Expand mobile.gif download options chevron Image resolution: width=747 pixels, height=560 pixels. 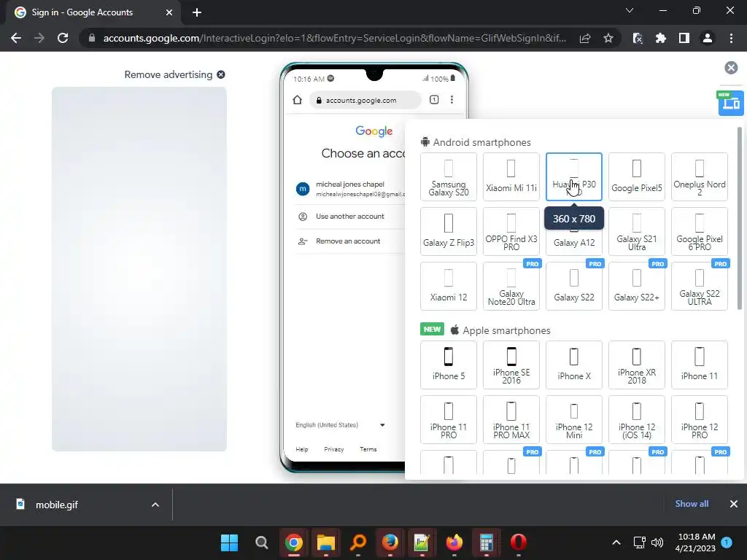(155, 505)
